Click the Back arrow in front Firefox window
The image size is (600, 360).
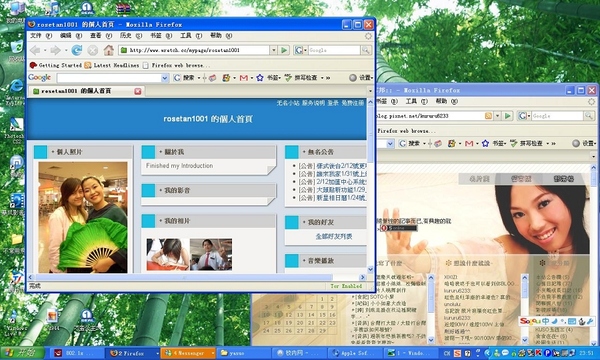click(35, 50)
